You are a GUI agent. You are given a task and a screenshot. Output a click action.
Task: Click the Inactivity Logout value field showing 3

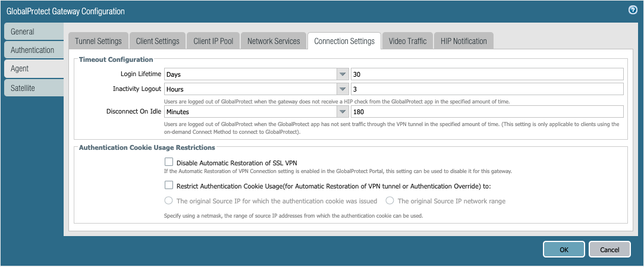coord(487,89)
